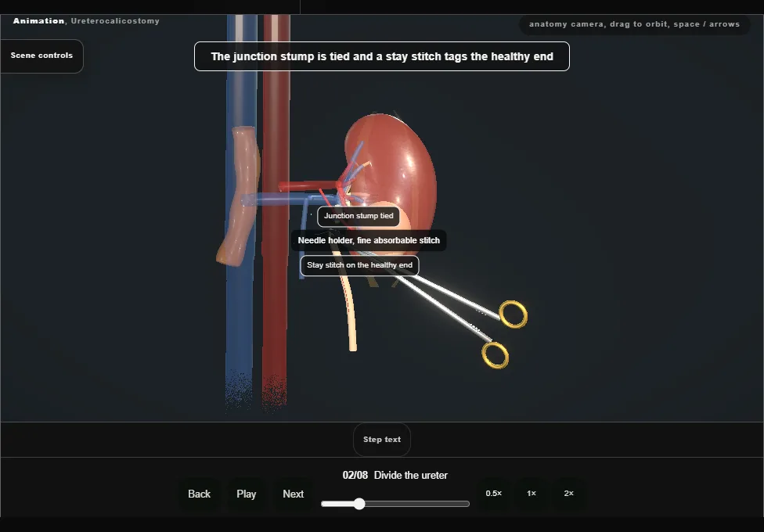The width and height of the screenshot is (764, 532).
Task: Click the 'Junction stump tied' label
Action: [359, 216]
